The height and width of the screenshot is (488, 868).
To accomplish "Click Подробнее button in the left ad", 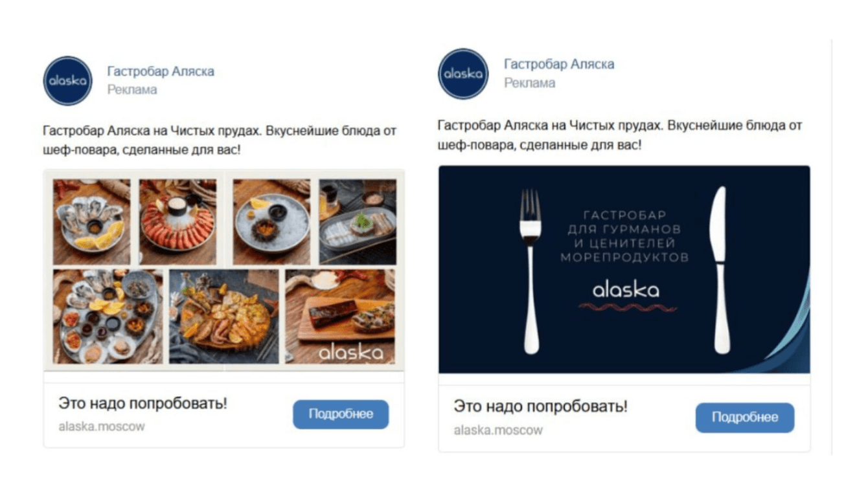I will pos(341,414).
